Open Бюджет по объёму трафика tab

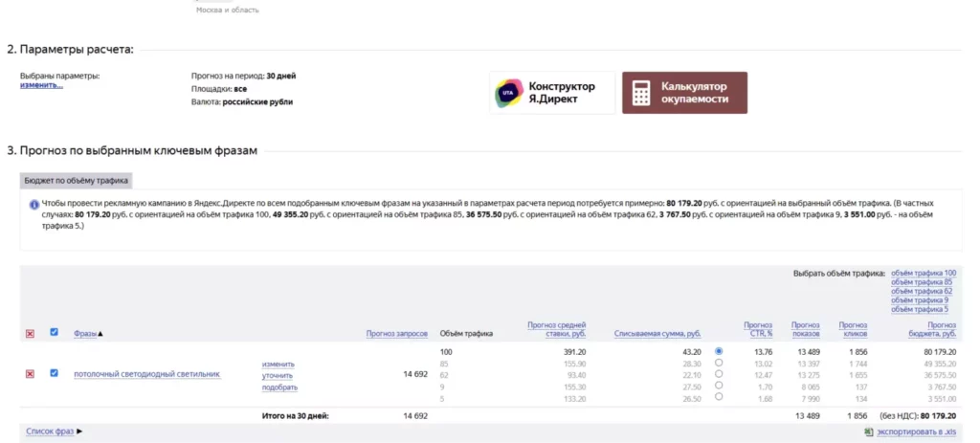click(x=77, y=181)
